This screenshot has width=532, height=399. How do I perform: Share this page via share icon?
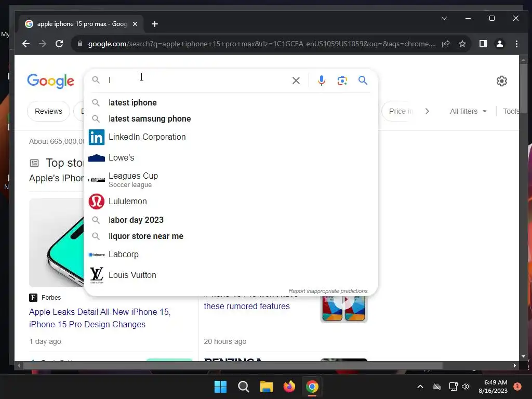[446, 44]
